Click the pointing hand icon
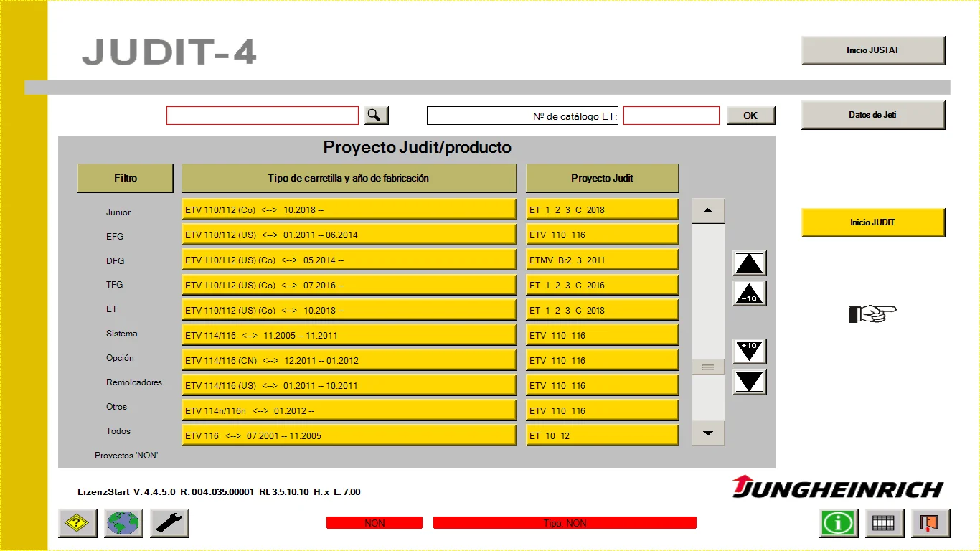This screenshot has width=980, height=551. pyautogui.click(x=872, y=314)
